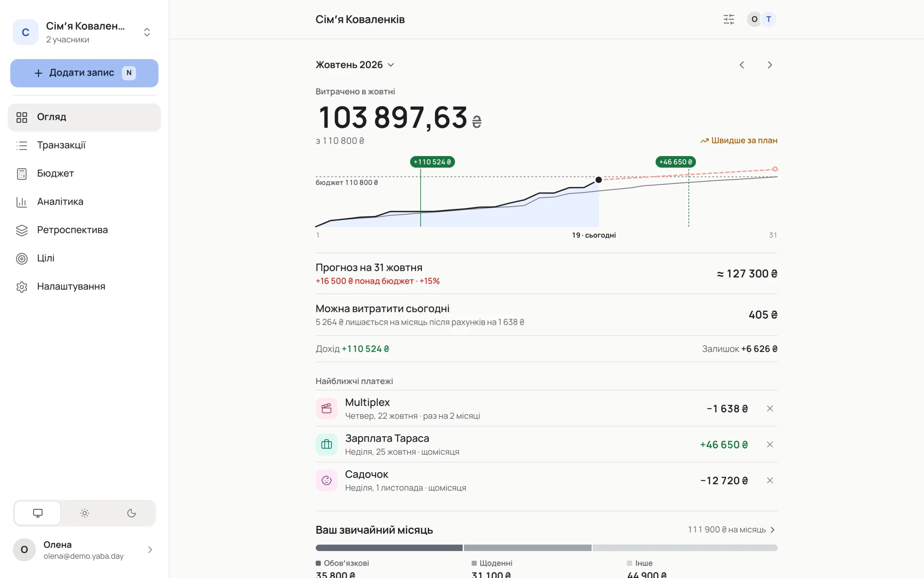Select system theme monitor icon
Viewport: 924px width, 578px height.
[x=38, y=513]
